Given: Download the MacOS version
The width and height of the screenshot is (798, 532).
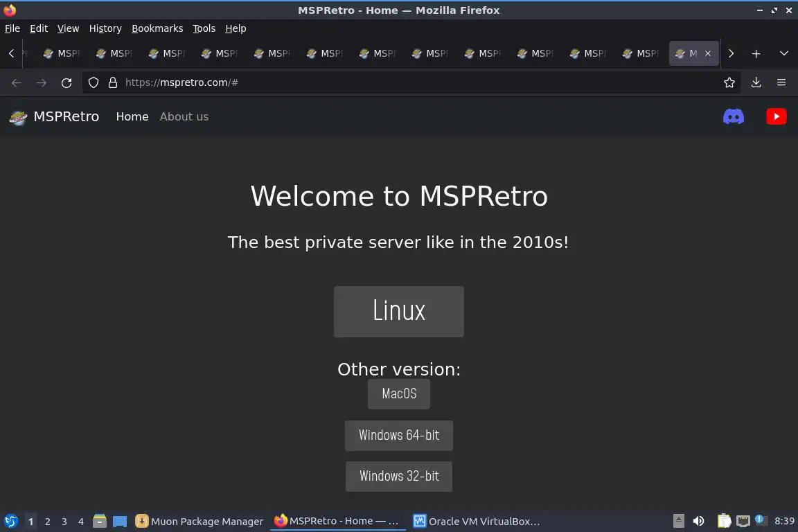Looking at the screenshot, I should click(399, 393).
